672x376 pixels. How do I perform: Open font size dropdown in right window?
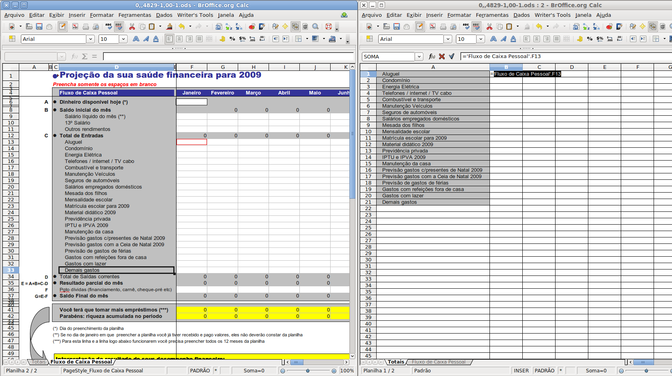click(481, 39)
